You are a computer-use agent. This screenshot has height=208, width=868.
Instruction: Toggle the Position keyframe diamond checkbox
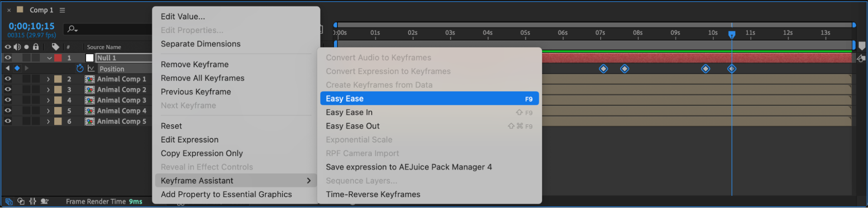(x=17, y=68)
